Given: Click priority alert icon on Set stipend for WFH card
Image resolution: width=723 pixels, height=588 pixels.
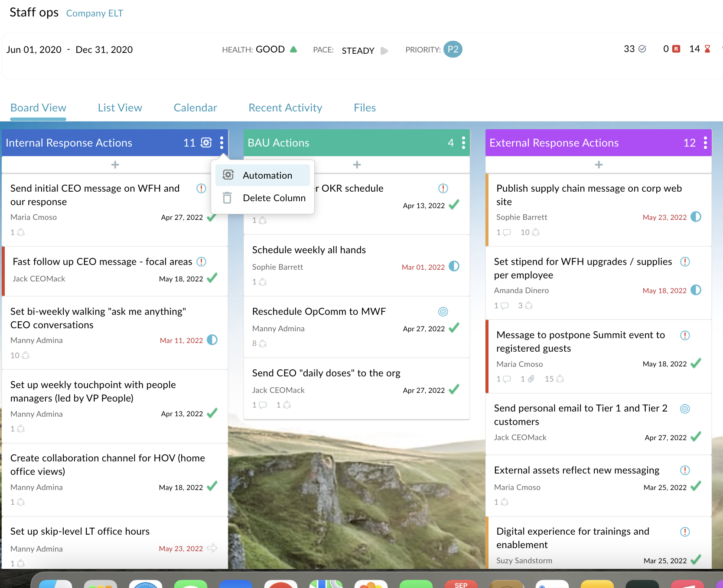Looking at the screenshot, I should coord(685,261).
